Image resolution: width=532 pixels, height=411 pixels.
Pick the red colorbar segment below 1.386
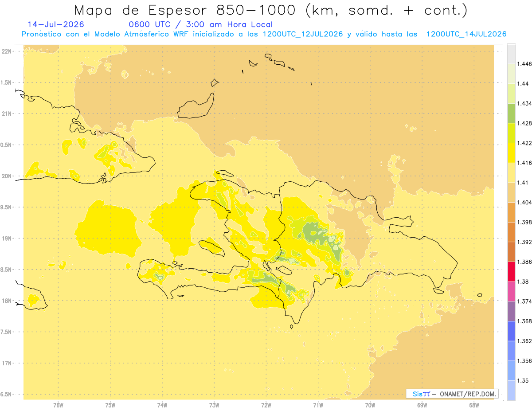(x=511, y=271)
